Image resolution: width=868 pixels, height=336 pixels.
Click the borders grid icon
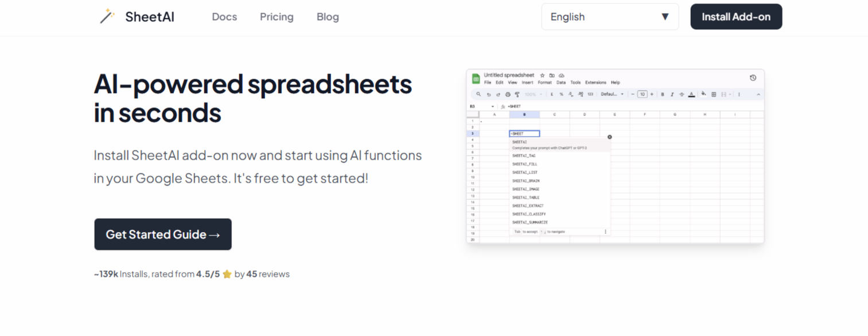click(x=714, y=94)
